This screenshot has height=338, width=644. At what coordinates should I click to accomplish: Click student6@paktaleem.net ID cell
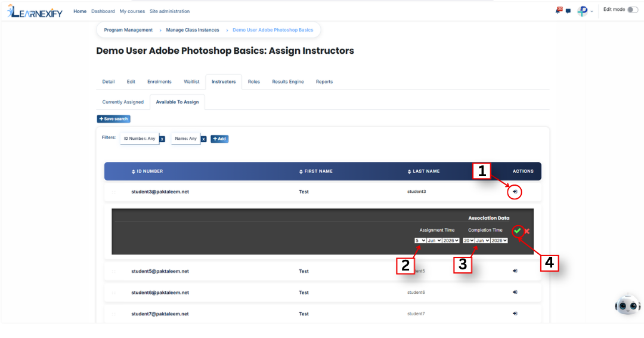(x=160, y=293)
